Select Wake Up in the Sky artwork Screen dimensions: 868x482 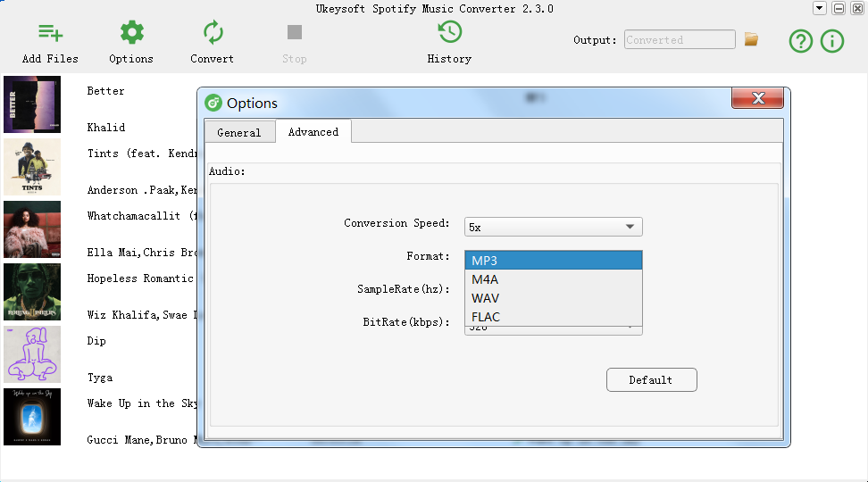pos(32,417)
